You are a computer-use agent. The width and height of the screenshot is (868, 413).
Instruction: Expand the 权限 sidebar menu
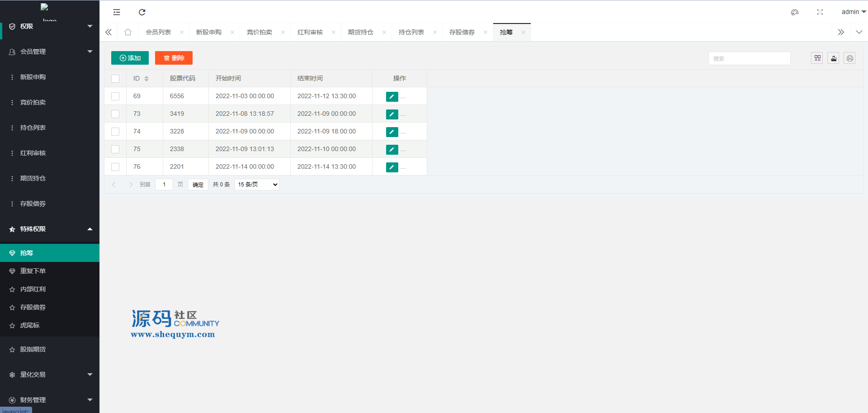click(x=50, y=26)
